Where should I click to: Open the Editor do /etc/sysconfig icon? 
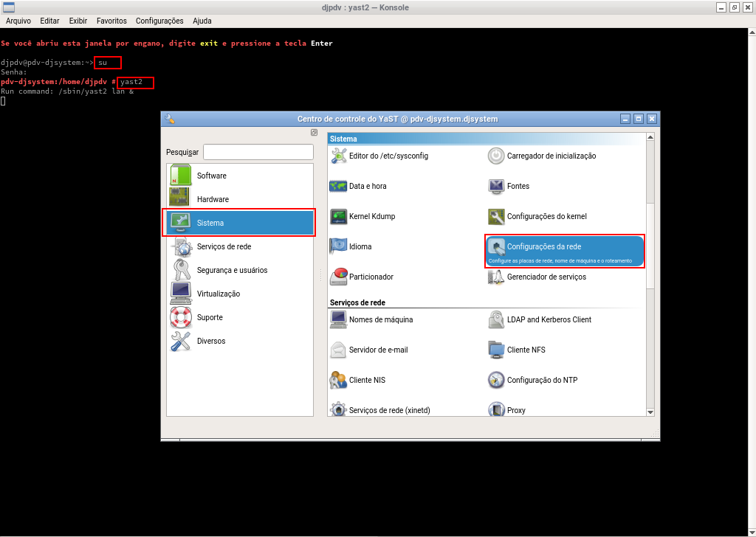click(339, 156)
